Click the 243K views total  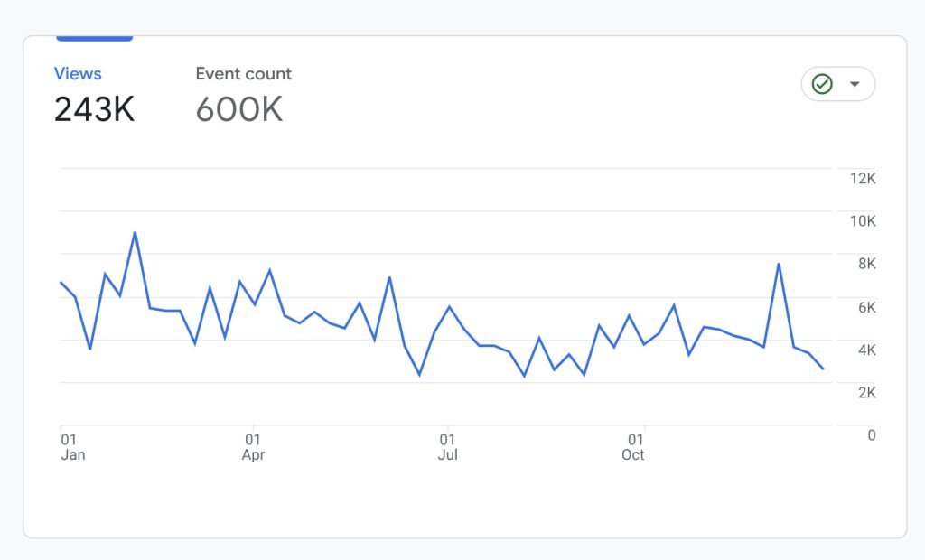tap(94, 110)
